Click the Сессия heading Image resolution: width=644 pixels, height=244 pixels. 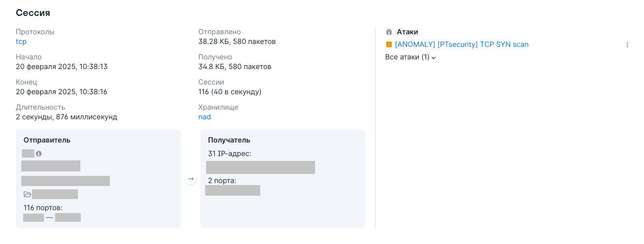[33, 13]
